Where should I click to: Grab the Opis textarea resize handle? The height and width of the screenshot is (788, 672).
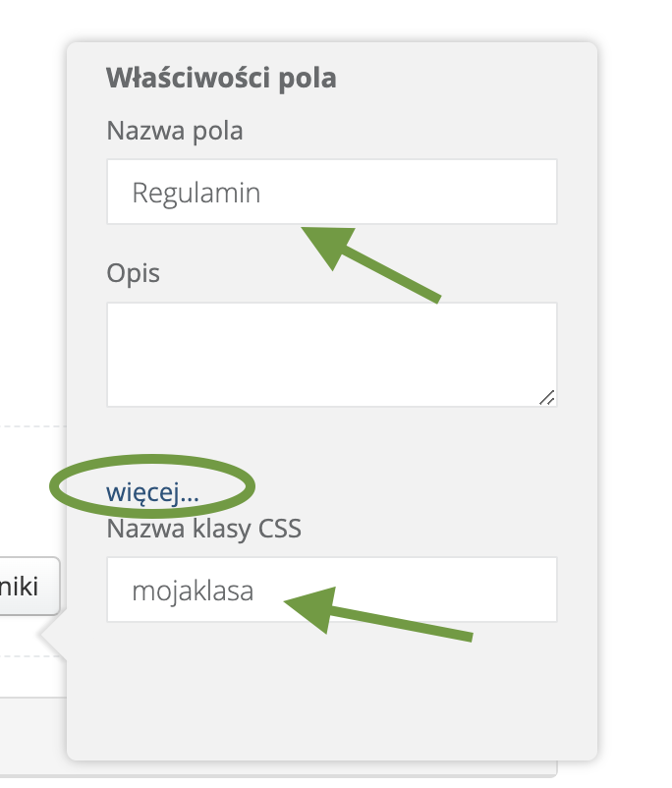[x=546, y=396]
